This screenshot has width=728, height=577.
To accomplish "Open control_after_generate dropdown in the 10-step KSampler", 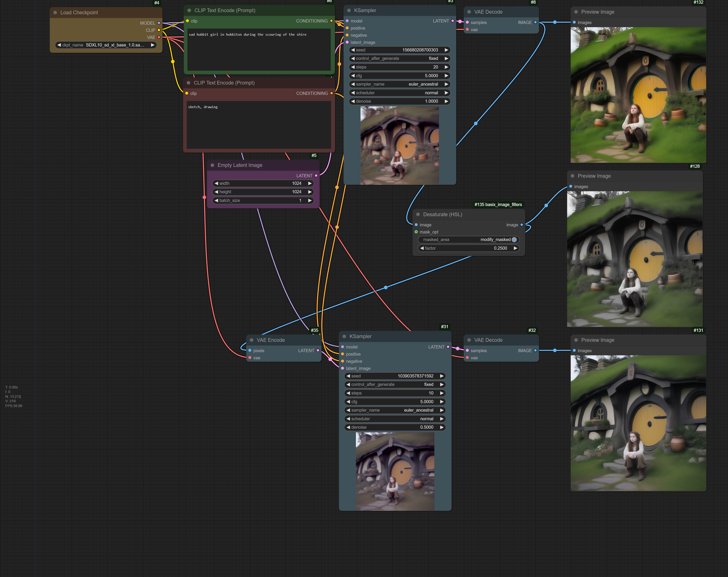I will coord(395,384).
